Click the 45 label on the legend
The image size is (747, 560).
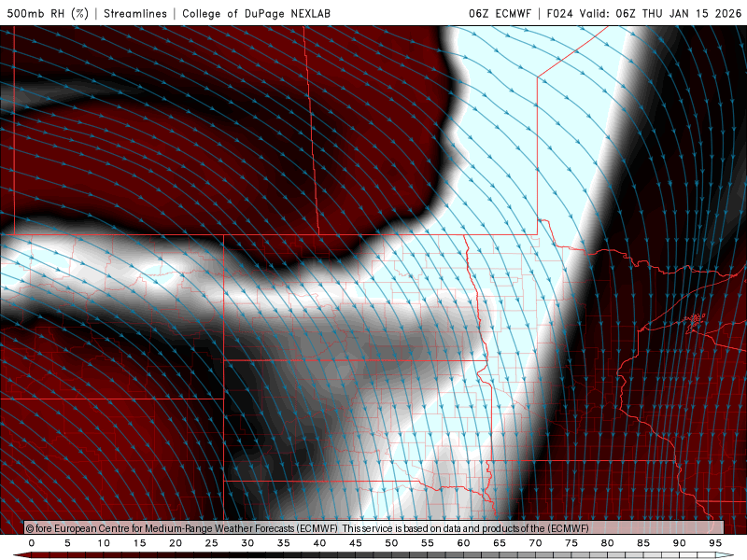pos(356,543)
